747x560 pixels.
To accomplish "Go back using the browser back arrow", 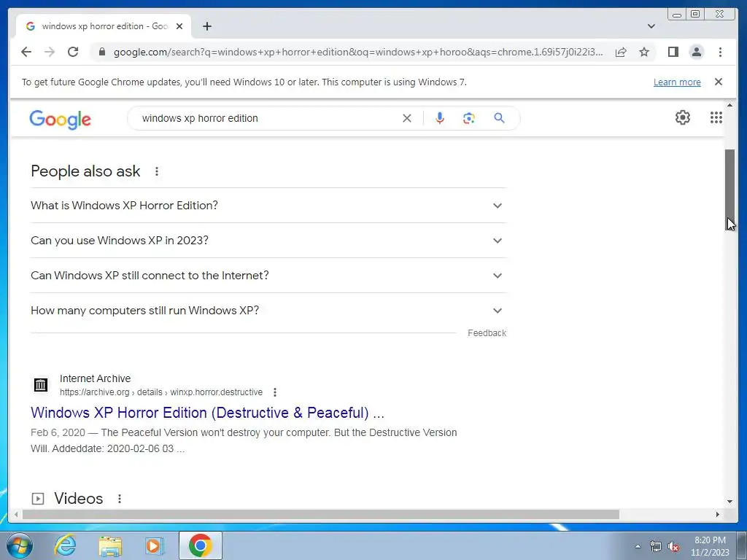I will point(26,52).
